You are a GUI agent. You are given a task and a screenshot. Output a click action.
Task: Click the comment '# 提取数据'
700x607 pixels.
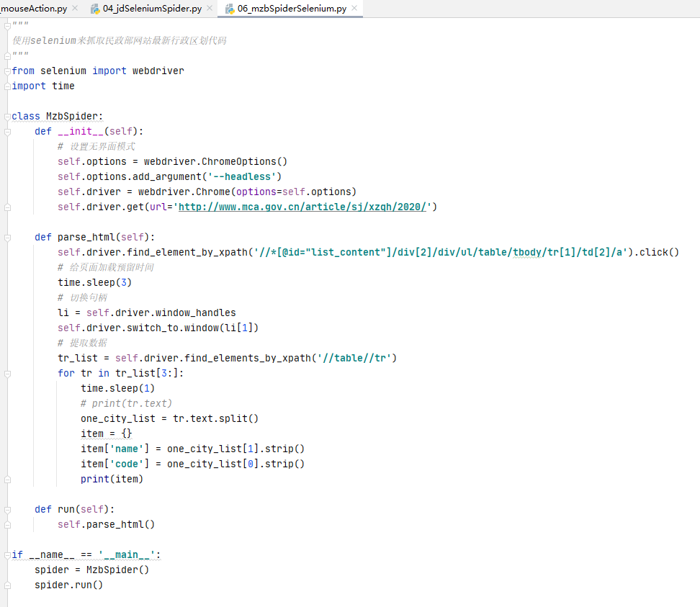point(83,343)
